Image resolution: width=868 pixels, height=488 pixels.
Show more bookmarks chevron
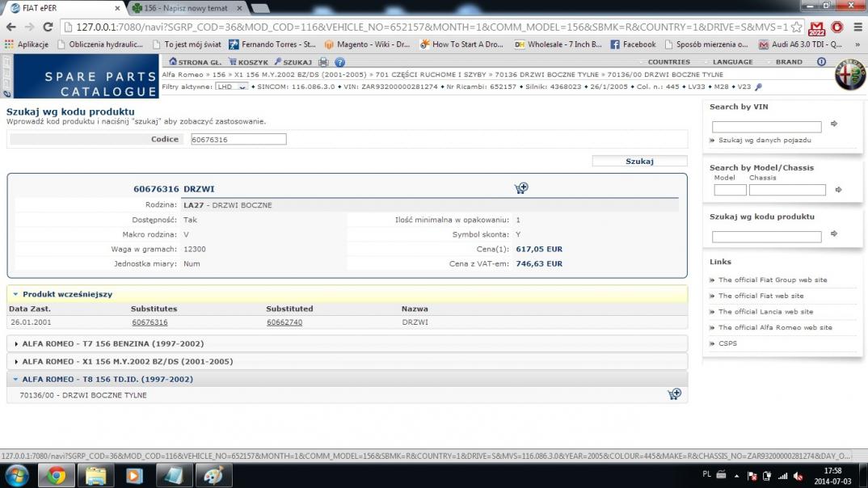click(x=857, y=44)
